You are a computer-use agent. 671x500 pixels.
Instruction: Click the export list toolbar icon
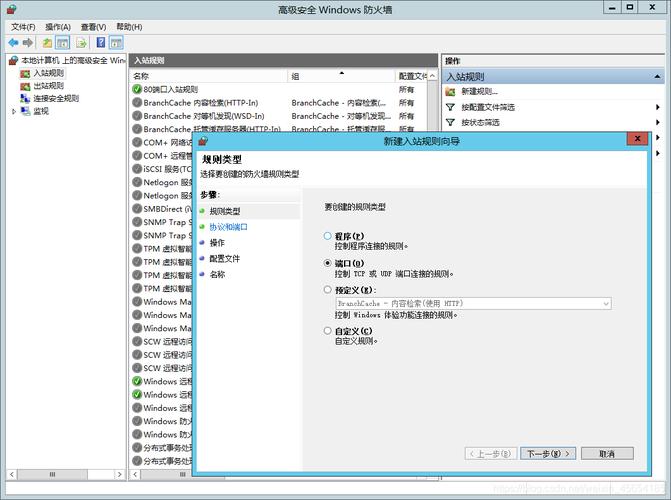(81, 42)
